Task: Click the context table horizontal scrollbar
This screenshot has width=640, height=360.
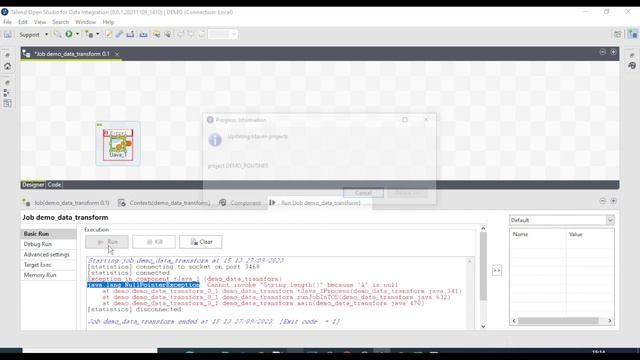Action: [558, 321]
